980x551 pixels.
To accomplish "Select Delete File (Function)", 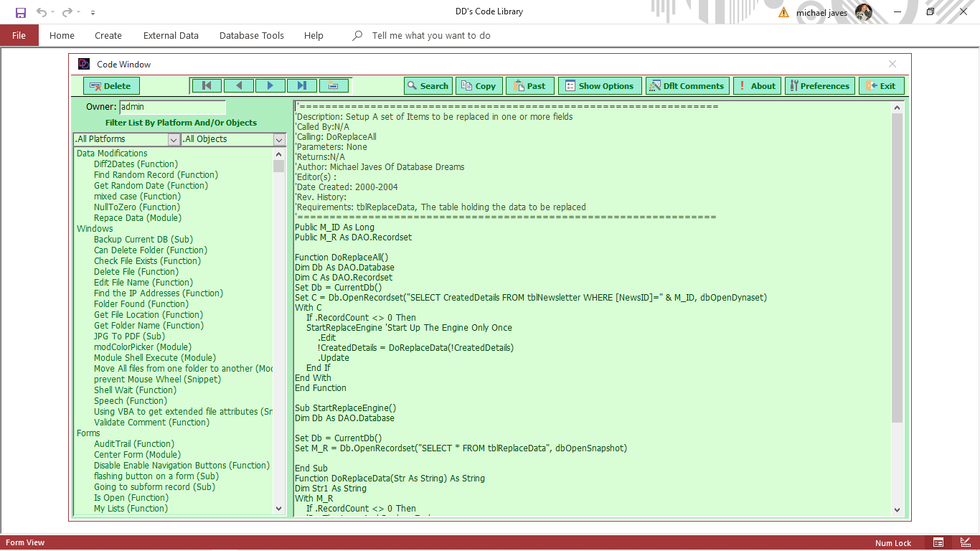I will [x=136, y=272].
